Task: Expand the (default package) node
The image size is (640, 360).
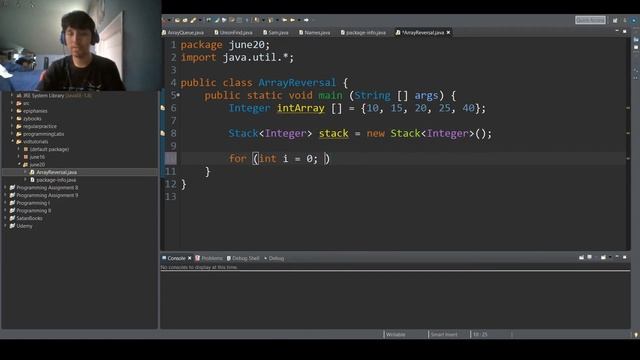Action: coord(19,149)
